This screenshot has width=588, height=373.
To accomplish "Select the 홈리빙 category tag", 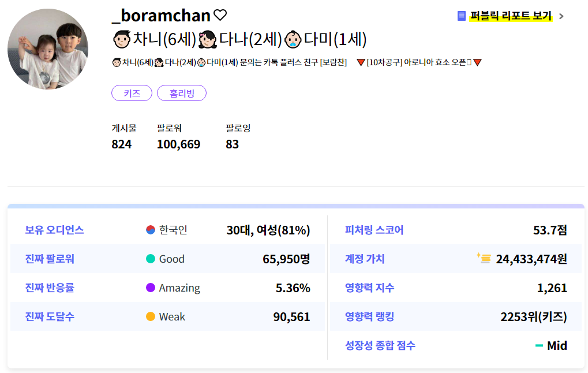I will (x=181, y=93).
